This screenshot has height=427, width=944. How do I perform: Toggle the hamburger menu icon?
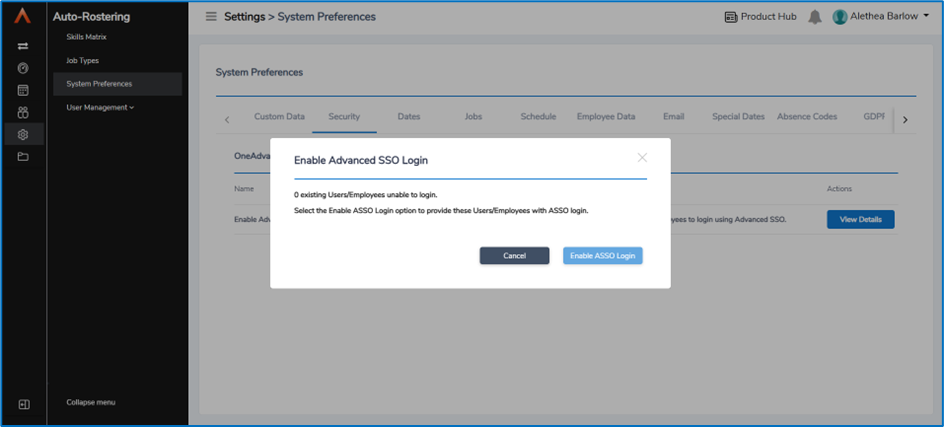pyautogui.click(x=211, y=16)
